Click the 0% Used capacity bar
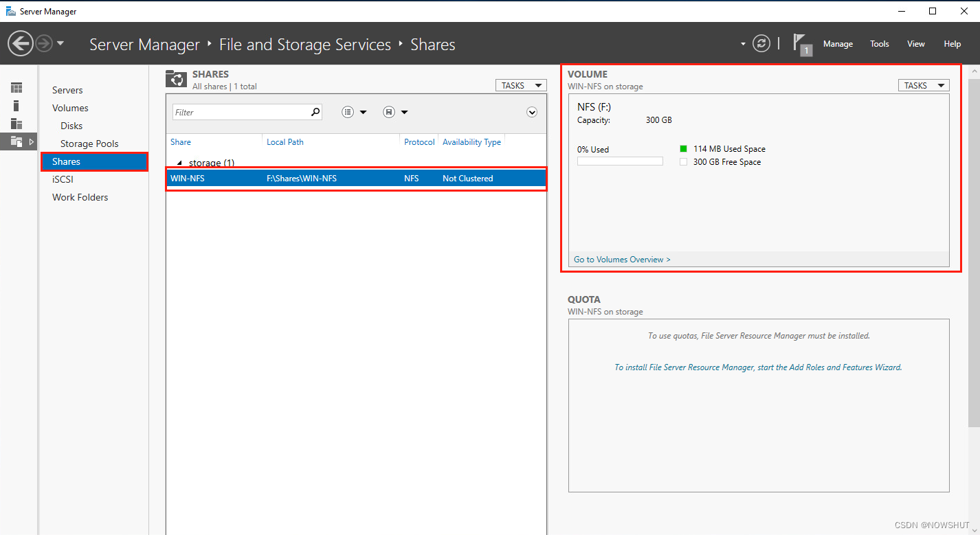The width and height of the screenshot is (980, 535). pos(620,160)
